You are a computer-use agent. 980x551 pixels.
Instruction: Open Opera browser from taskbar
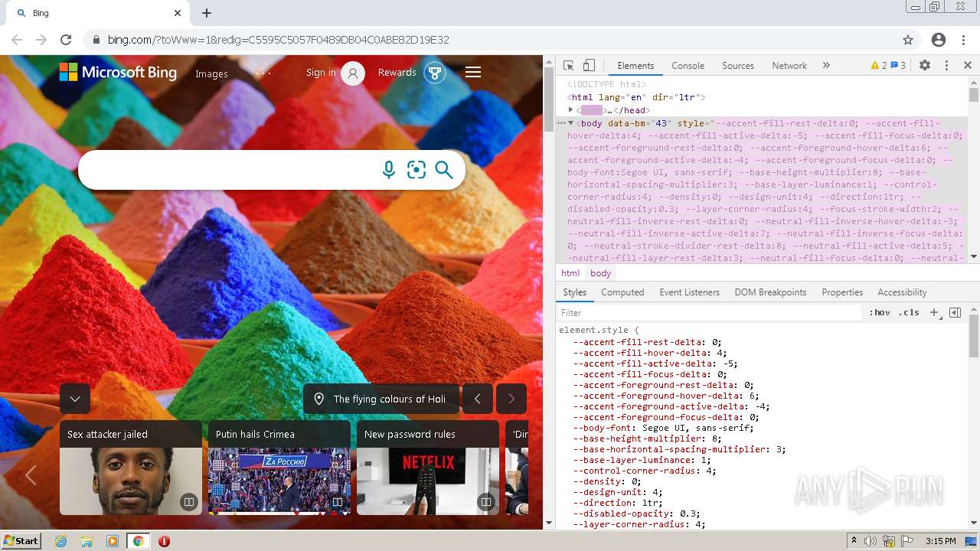164,541
